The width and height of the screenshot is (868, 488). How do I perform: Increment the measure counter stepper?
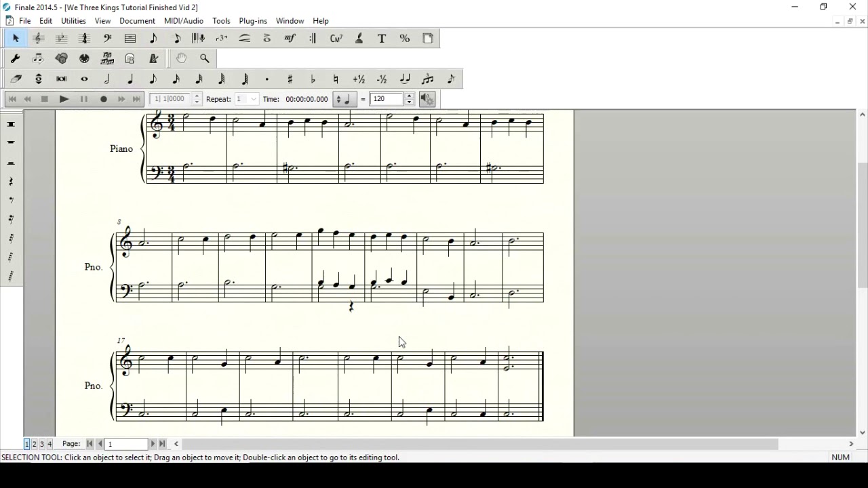tap(197, 96)
